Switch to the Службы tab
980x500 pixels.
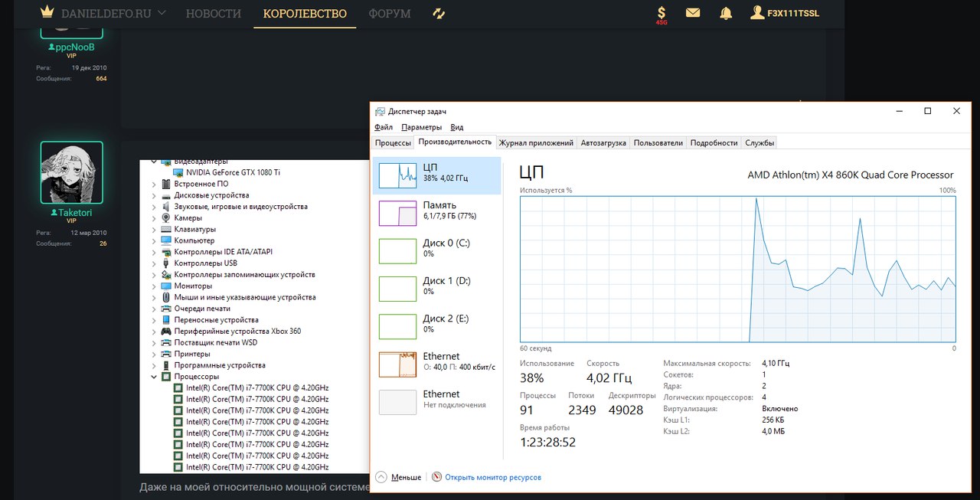(759, 142)
